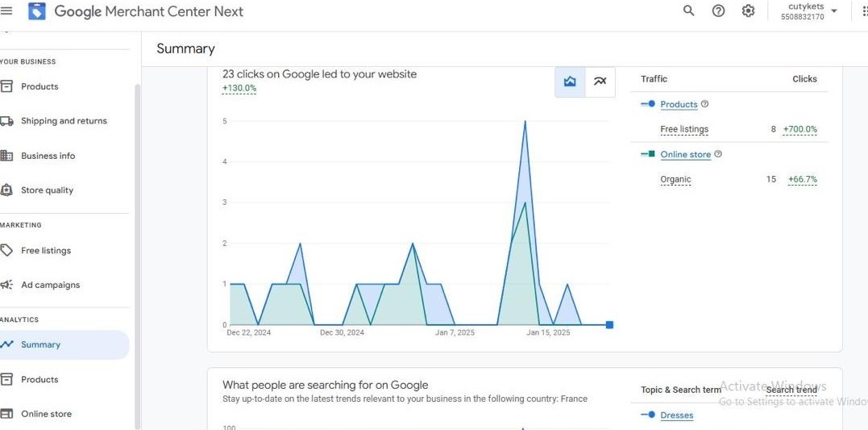Click the Online store traffic link

click(685, 154)
